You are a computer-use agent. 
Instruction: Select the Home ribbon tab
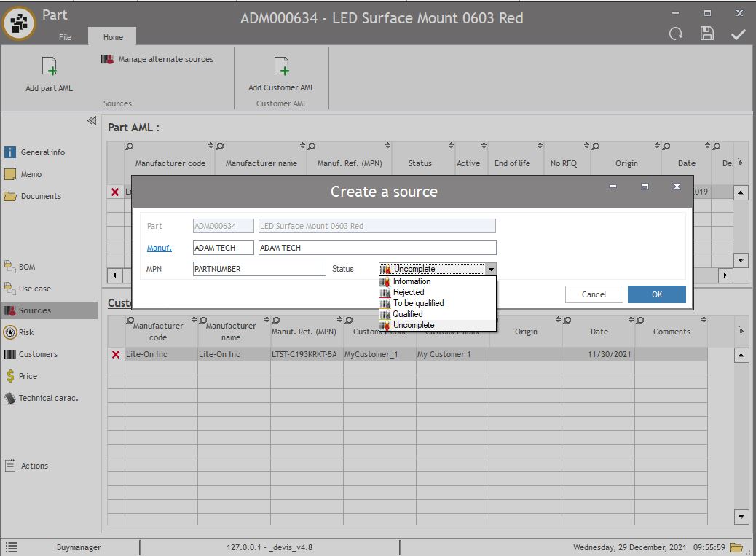coord(113,37)
